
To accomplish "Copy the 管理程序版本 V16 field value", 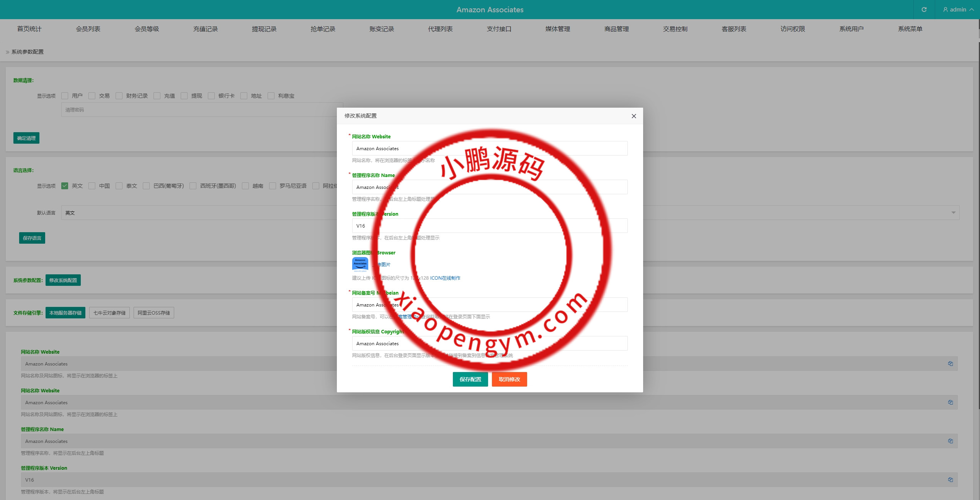I will pos(951,479).
